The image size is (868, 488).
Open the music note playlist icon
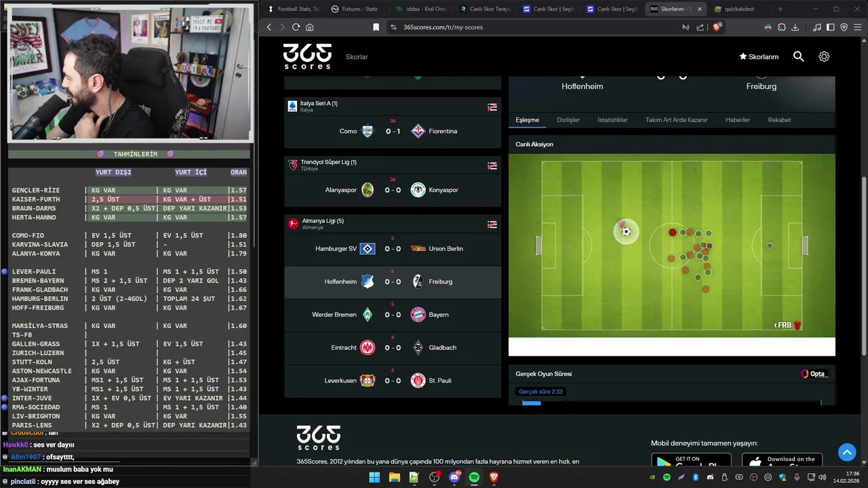click(817, 27)
